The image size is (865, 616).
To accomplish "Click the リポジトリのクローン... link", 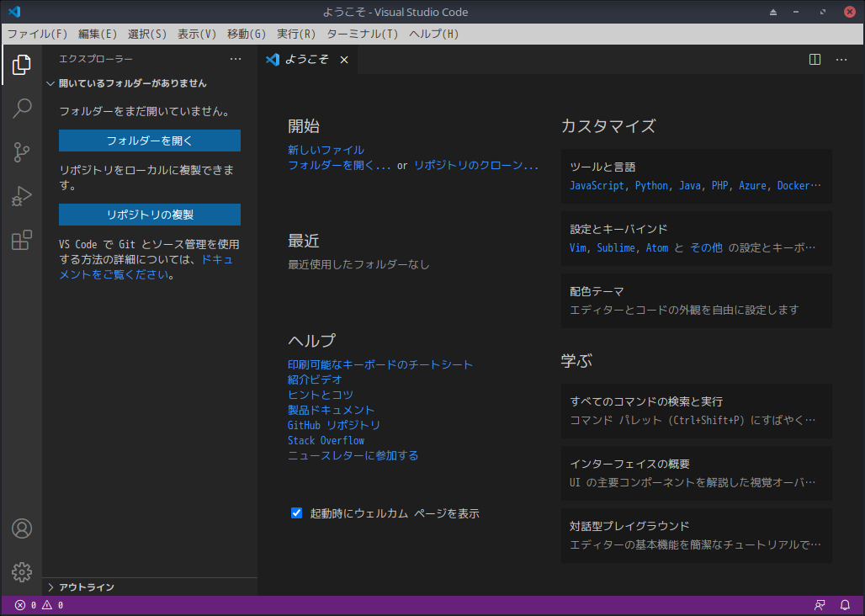I will (x=476, y=166).
